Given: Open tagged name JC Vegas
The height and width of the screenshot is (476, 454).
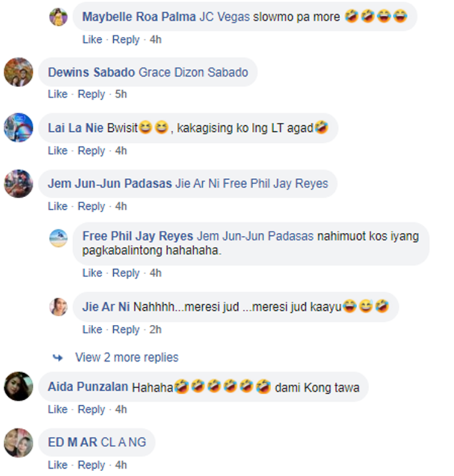Looking at the screenshot, I should pos(225,17).
